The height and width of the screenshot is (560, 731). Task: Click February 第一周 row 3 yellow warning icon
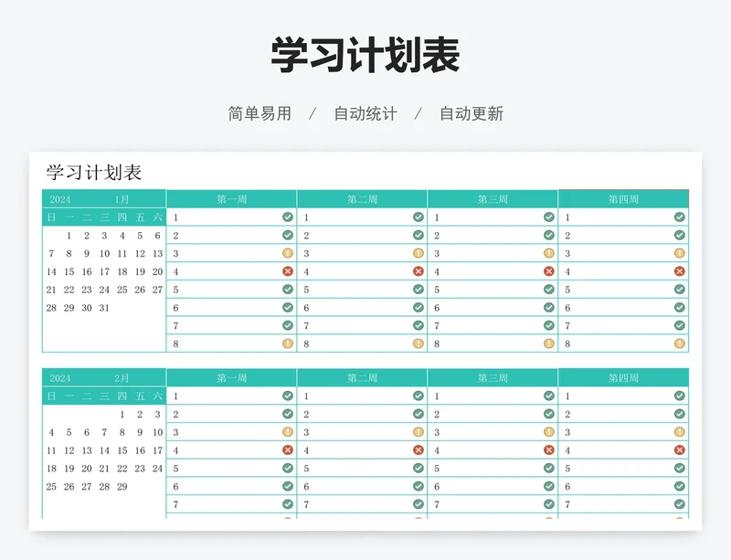pos(288,432)
